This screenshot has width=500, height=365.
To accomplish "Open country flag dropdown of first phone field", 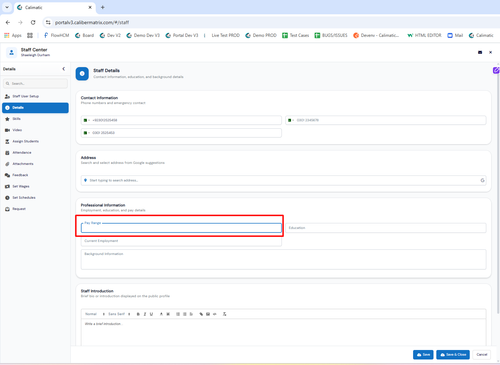I will coord(87,120).
